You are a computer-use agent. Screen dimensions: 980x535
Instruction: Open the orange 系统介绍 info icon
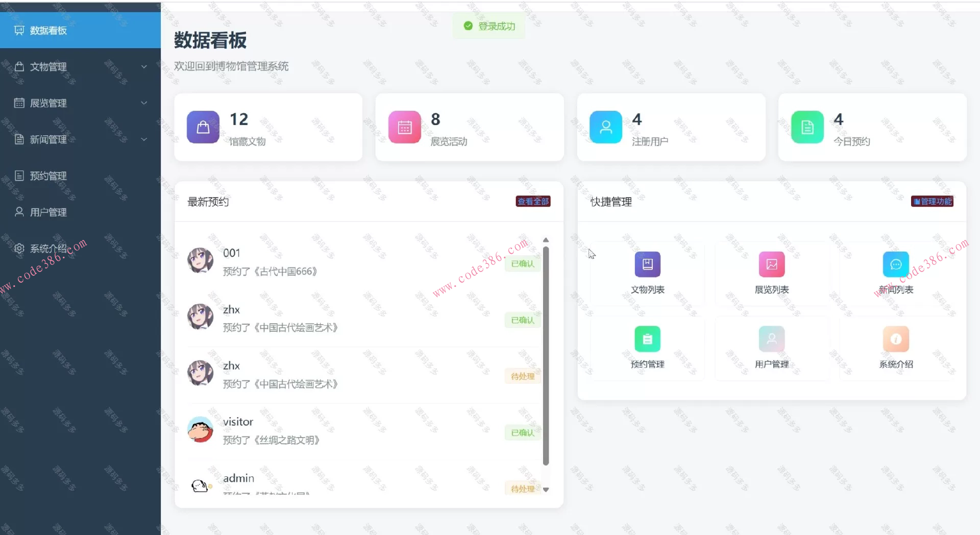[x=896, y=339]
